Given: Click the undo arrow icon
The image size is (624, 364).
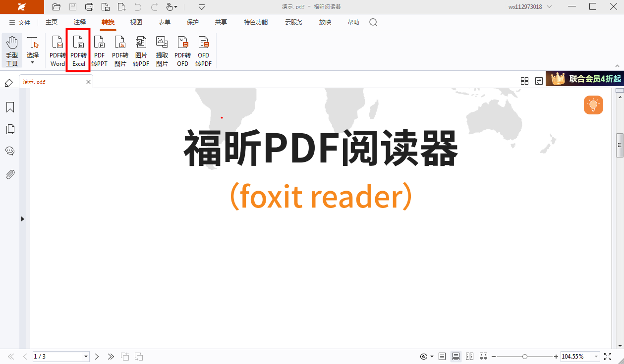Looking at the screenshot, I should 138,7.
